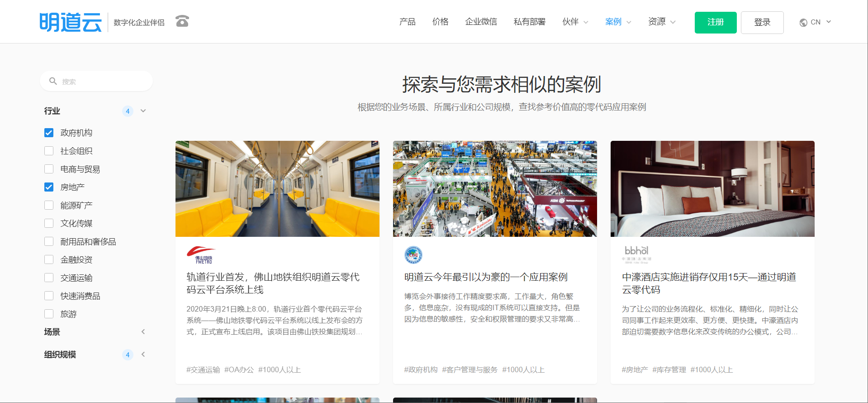Expand the 场景 filter section
The height and width of the screenshot is (403, 868).
click(143, 332)
